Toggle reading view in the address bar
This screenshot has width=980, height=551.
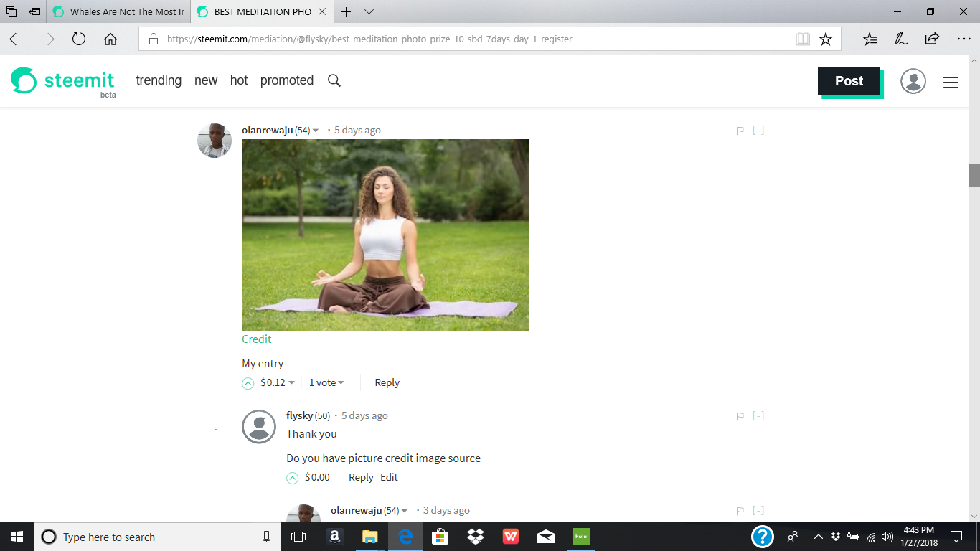pos(803,39)
